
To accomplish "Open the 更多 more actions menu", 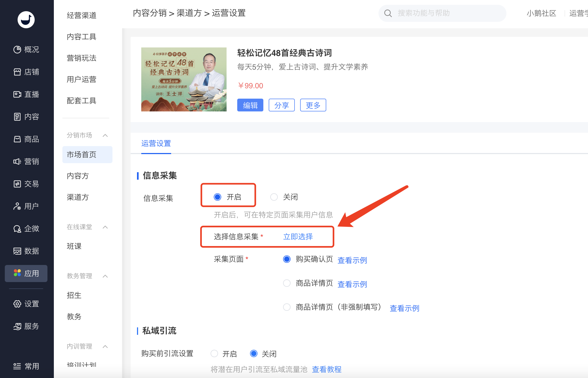I will pos(313,105).
